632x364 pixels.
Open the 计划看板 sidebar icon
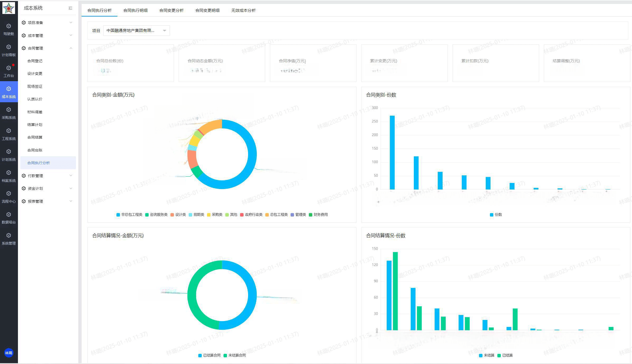(9, 50)
